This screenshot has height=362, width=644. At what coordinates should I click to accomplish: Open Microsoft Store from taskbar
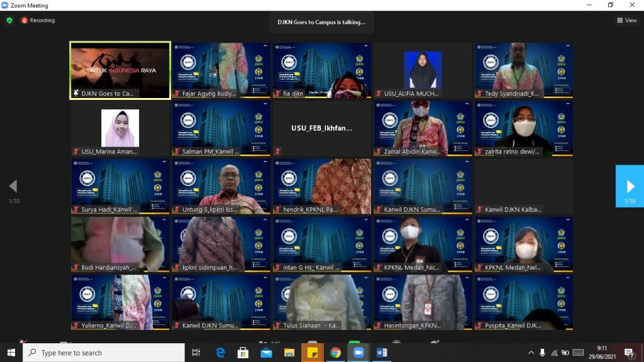point(243,353)
